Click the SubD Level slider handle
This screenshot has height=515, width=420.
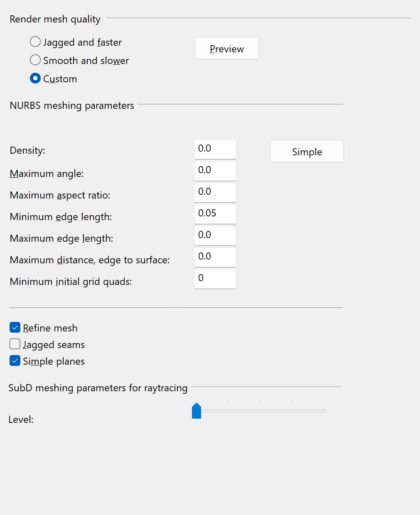(x=196, y=411)
